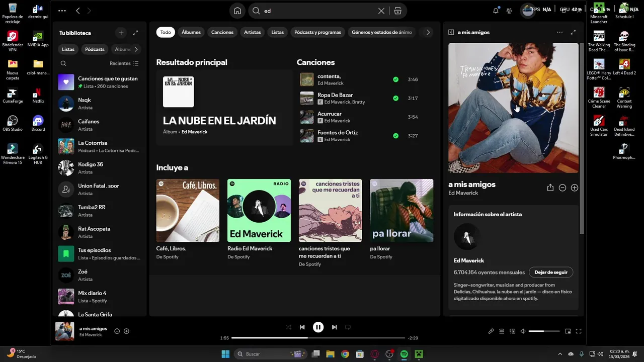
Task: Open playback queue icon
Action: point(502,331)
